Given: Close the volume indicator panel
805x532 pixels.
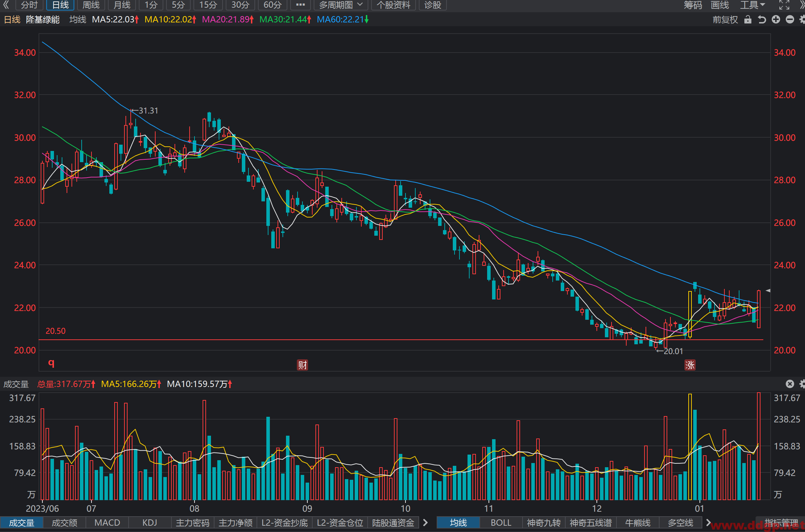Looking at the screenshot, I should coord(790,384).
